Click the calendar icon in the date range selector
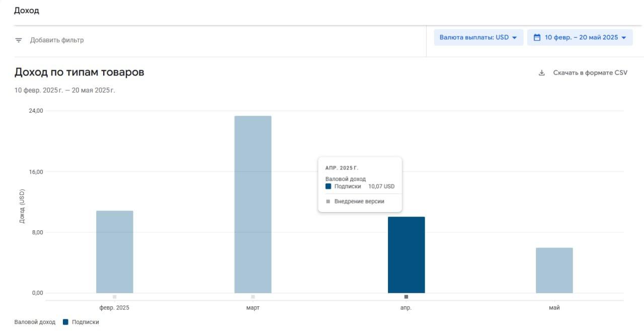Viewport: 644px width, 331px height. pyautogui.click(x=537, y=38)
